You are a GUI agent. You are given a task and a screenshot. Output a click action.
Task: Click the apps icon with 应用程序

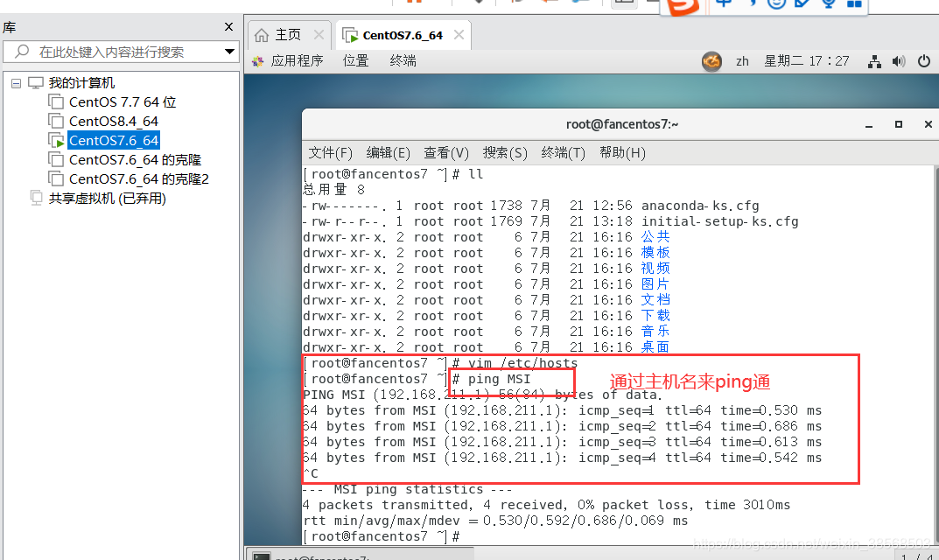click(258, 61)
